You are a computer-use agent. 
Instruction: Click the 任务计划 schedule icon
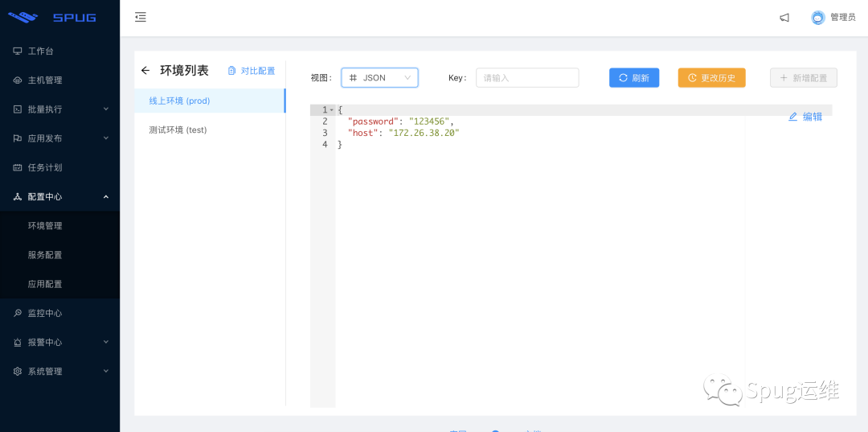click(18, 168)
